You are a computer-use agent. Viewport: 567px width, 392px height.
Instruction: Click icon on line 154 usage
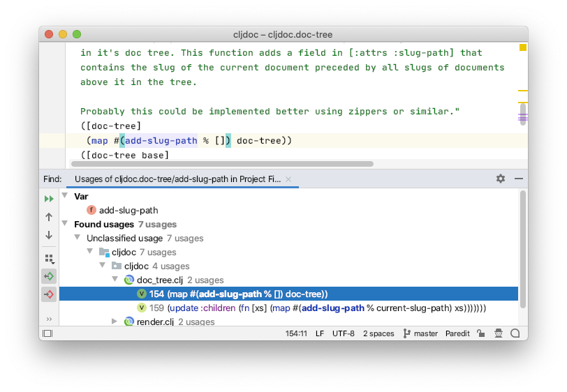point(142,294)
